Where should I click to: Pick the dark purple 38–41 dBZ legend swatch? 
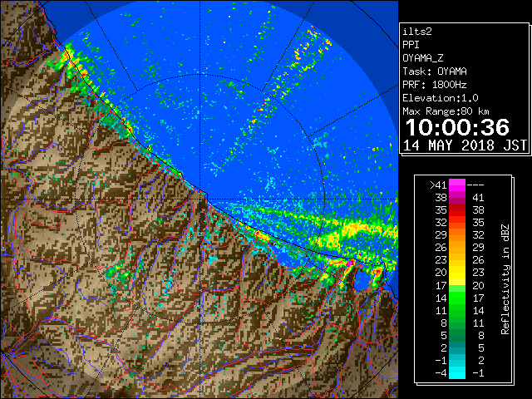(457, 198)
